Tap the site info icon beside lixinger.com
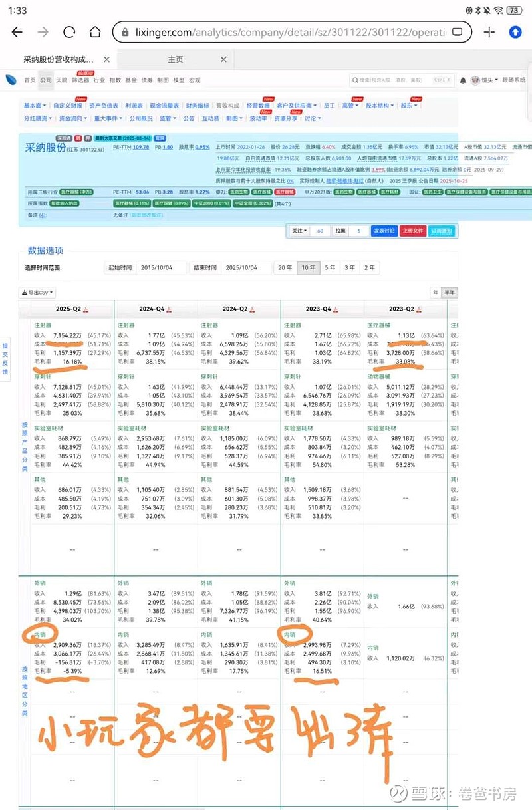The image size is (532, 810). click(x=125, y=33)
